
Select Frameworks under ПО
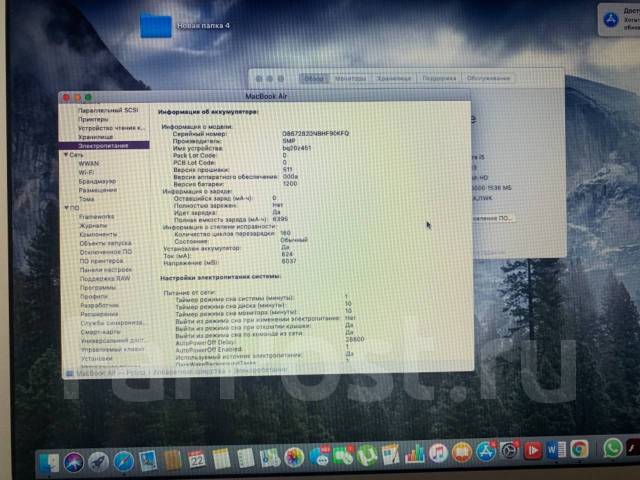tap(96, 216)
